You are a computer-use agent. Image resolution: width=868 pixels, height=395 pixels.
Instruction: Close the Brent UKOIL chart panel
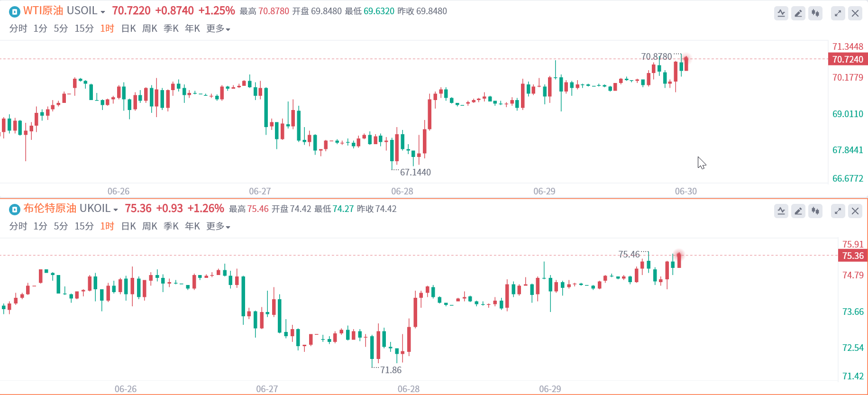[855, 211]
